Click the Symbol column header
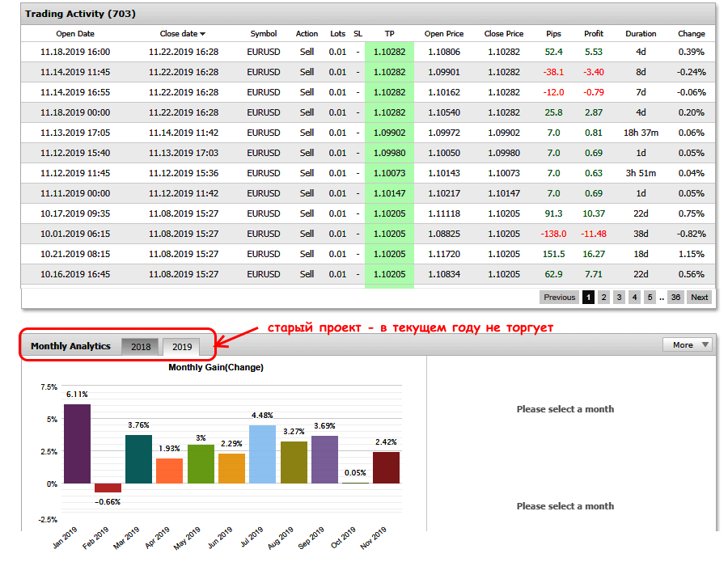The image size is (728, 566). [264, 34]
